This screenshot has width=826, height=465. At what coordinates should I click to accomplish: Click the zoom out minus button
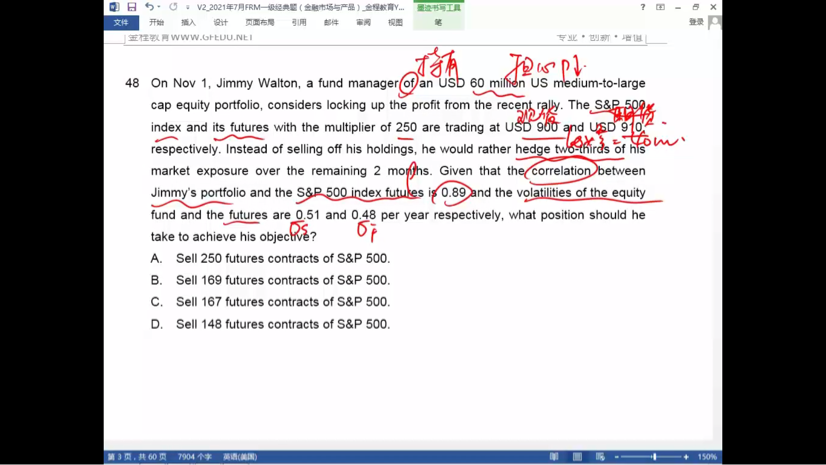616,457
